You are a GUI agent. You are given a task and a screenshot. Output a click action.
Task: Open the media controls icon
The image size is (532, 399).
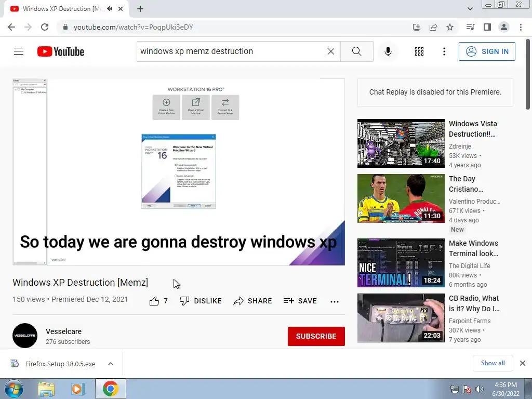click(470, 27)
